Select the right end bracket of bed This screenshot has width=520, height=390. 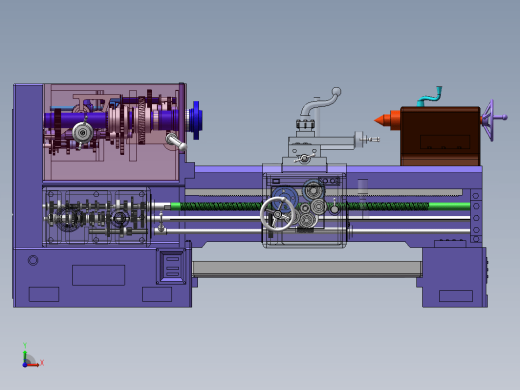coord(476,216)
